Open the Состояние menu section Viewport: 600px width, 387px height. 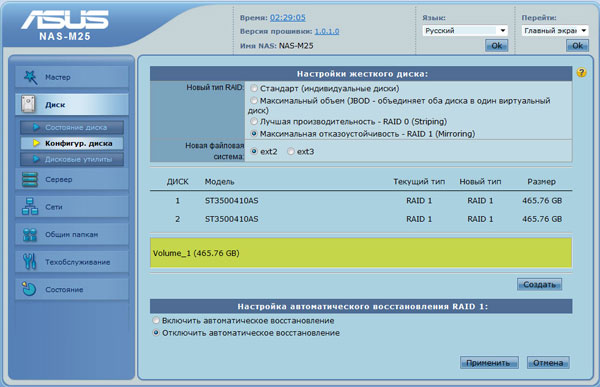72,289
